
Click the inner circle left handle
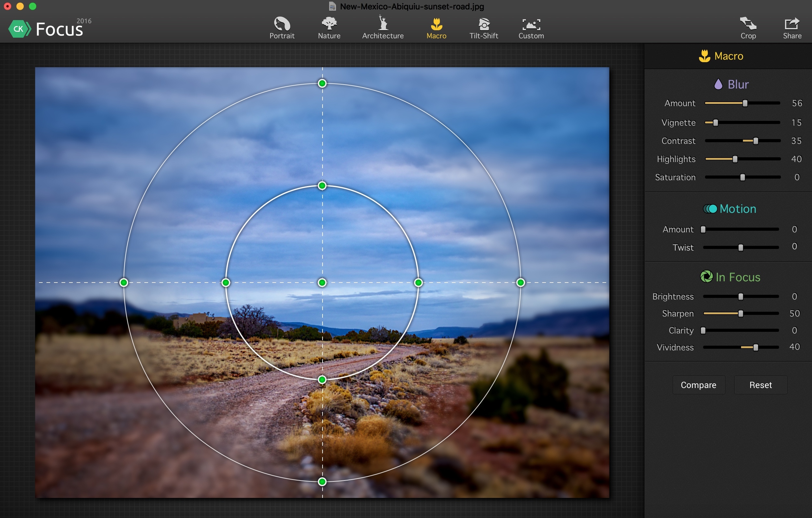(226, 282)
